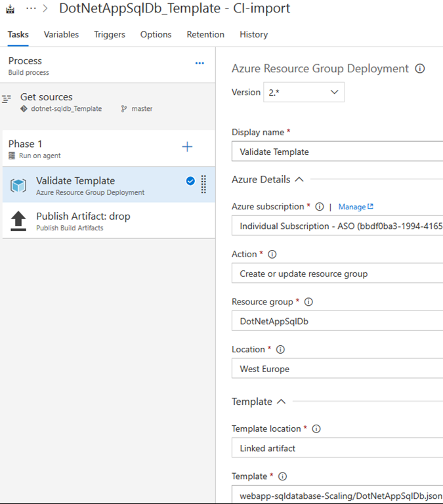Open the Version 2.* dropdown
Image resolution: width=443 pixels, height=504 pixels.
[305, 93]
